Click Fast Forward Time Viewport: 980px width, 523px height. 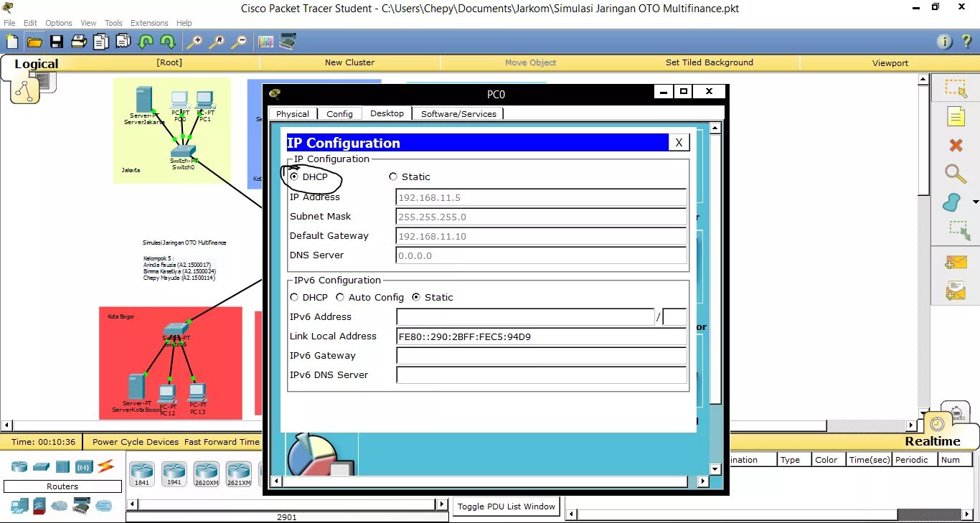tap(222, 442)
